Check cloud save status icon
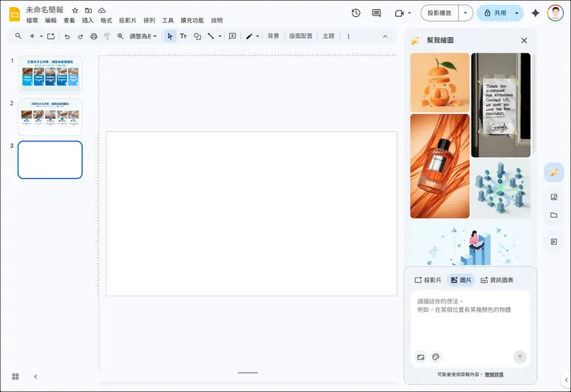 point(102,11)
